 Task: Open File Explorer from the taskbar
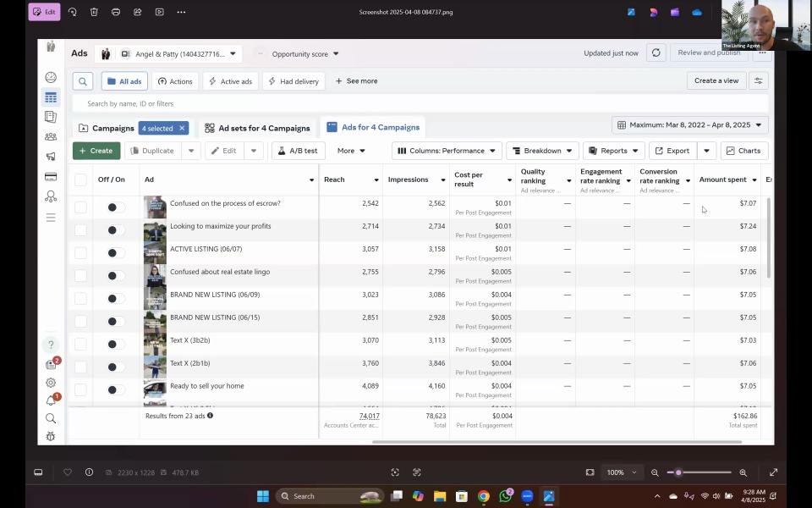pyautogui.click(x=440, y=496)
